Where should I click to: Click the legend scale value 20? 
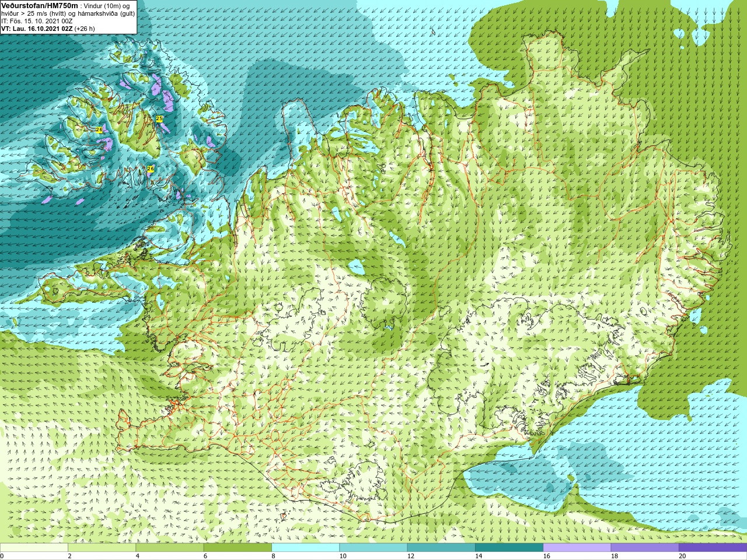point(682,556)
